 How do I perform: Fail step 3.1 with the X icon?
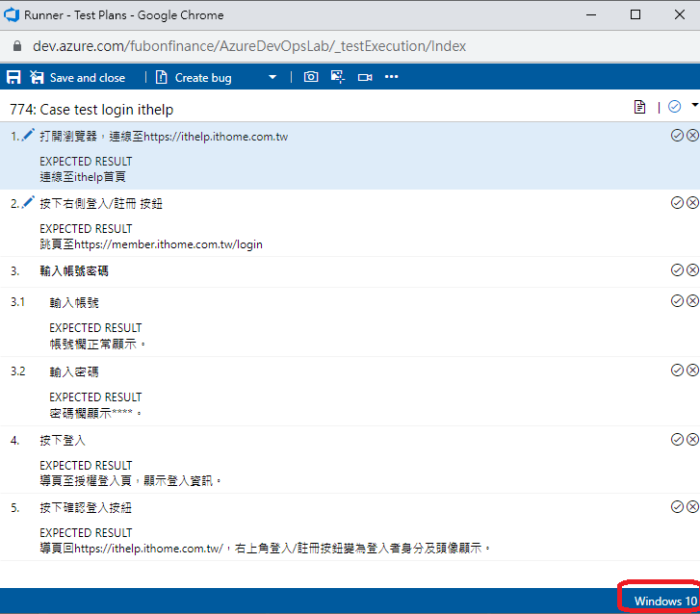pyautogui.click(x=692, y=301)
